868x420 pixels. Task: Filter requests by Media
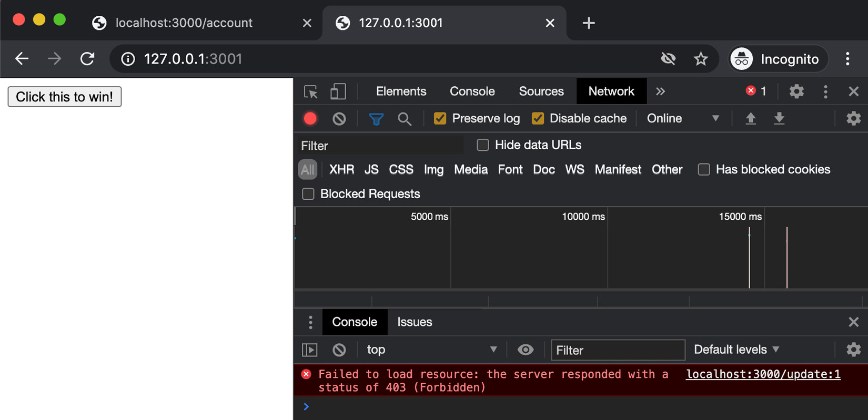(471, 170)
